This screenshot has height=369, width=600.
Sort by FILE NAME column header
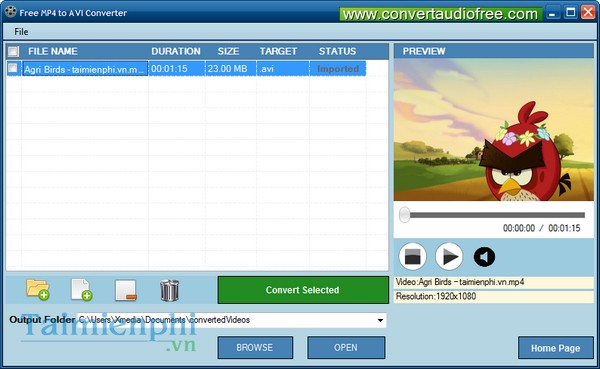[x=53, y=51]
